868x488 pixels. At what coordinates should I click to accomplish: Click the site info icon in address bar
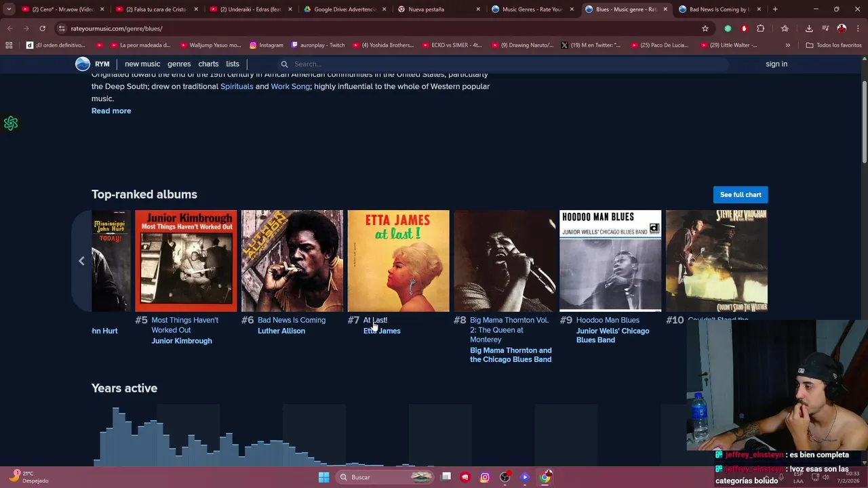click(x=62, y=28)
